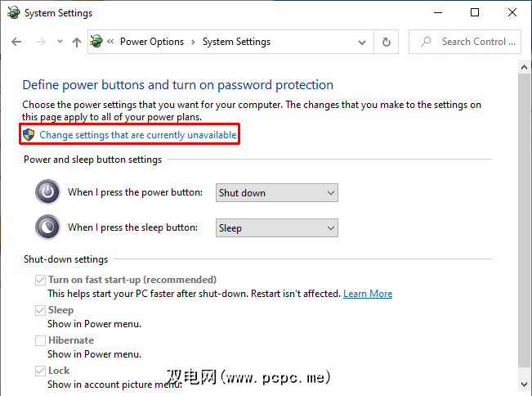Click the sleep button moon icon
This screenshot has width=532, height=396.
(48, 227)
